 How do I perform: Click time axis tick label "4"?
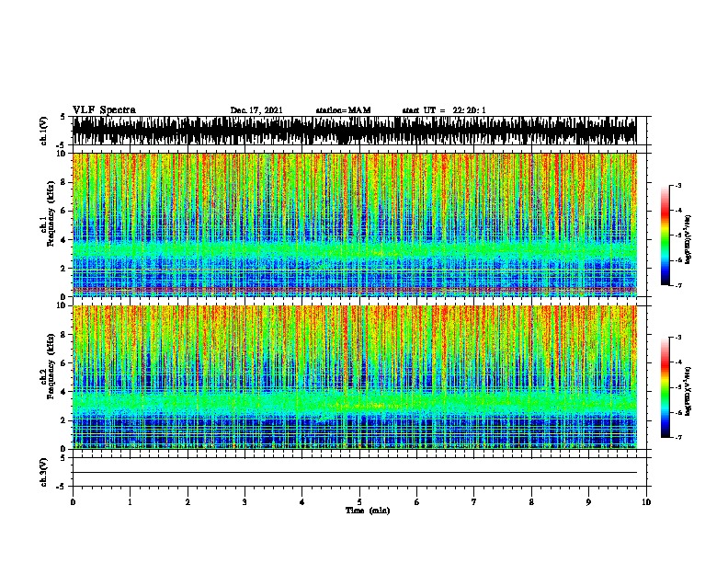tap(302, 501)
